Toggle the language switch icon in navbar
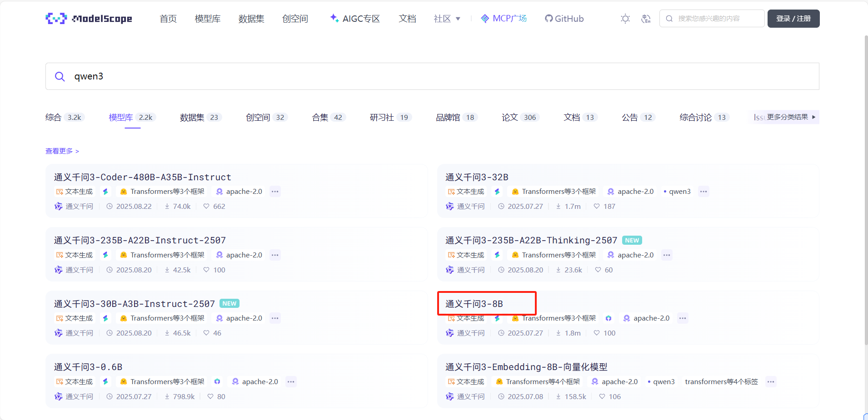868x420 pixels. coord(646,19)
